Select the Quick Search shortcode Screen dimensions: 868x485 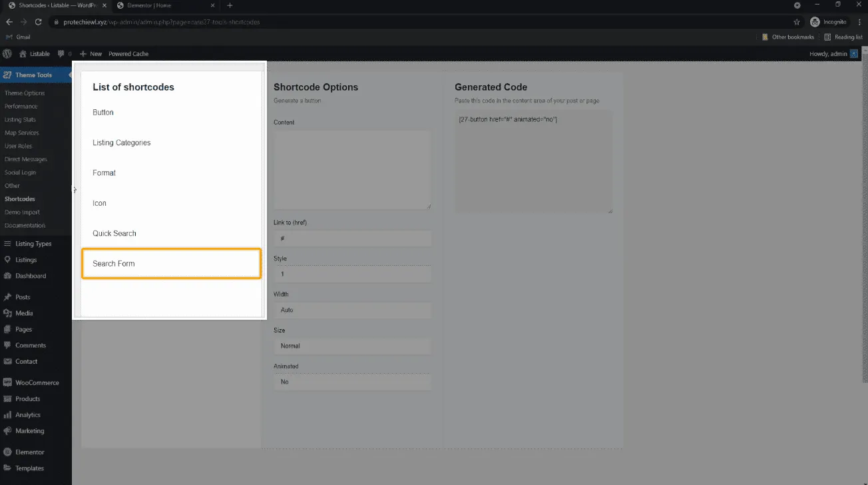[x=114, y=233]
